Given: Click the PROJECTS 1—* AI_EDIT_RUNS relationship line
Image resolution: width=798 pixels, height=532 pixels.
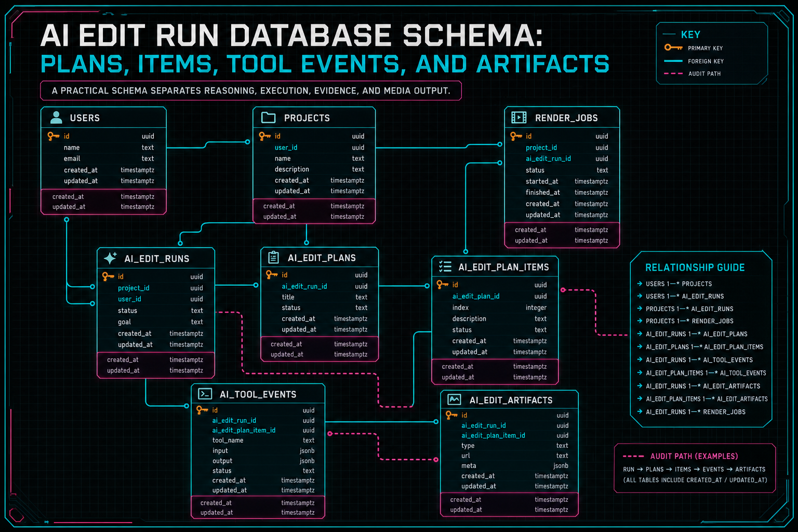Looking at the screenshot, I should (x=689, y=309).
